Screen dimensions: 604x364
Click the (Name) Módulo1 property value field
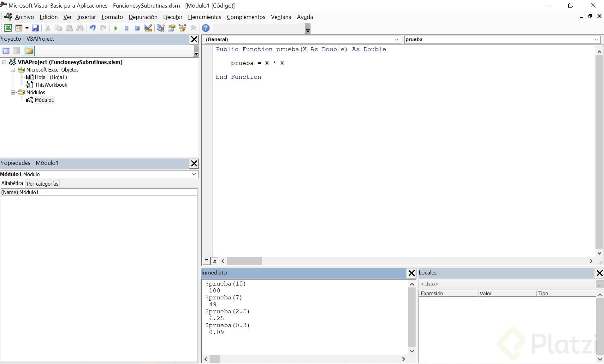(x=108, y=192)
